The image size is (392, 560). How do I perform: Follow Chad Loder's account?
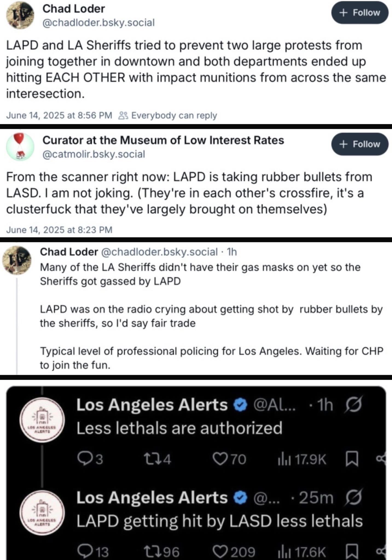tap(359, 13)
